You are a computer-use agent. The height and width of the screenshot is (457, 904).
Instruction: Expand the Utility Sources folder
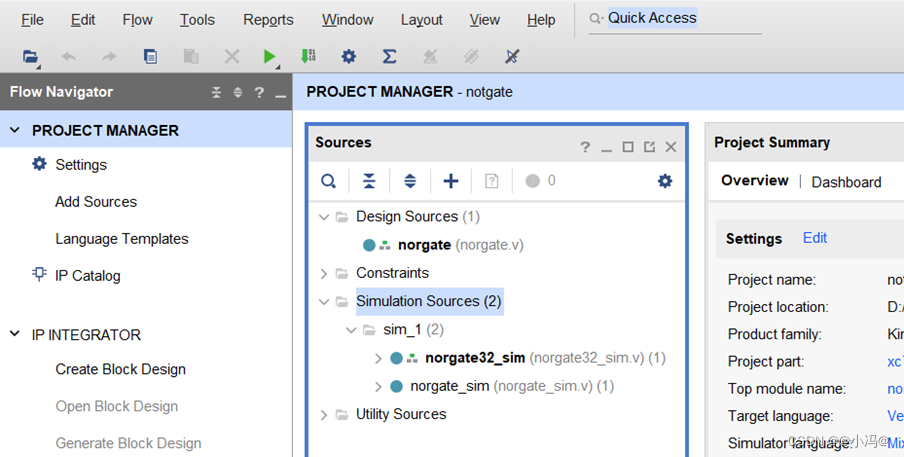(x=323, y=414)
